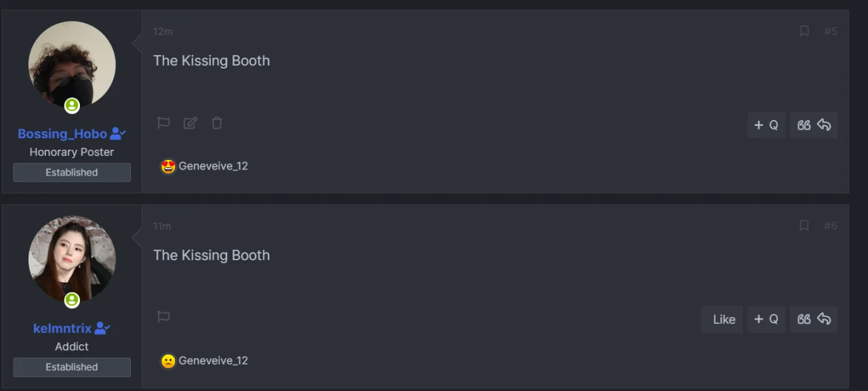Edit post #5 with pencil icon

[x=191, y=123]
